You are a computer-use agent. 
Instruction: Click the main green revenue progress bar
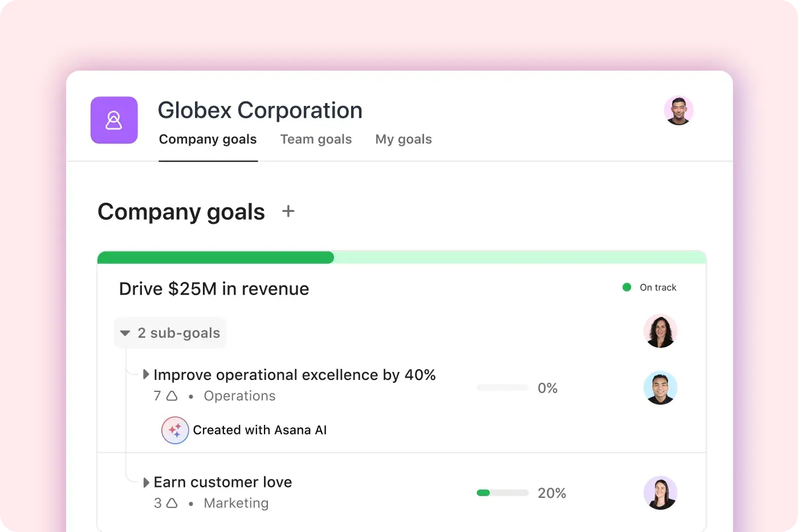pyautogui.click(x=402, y=257)
